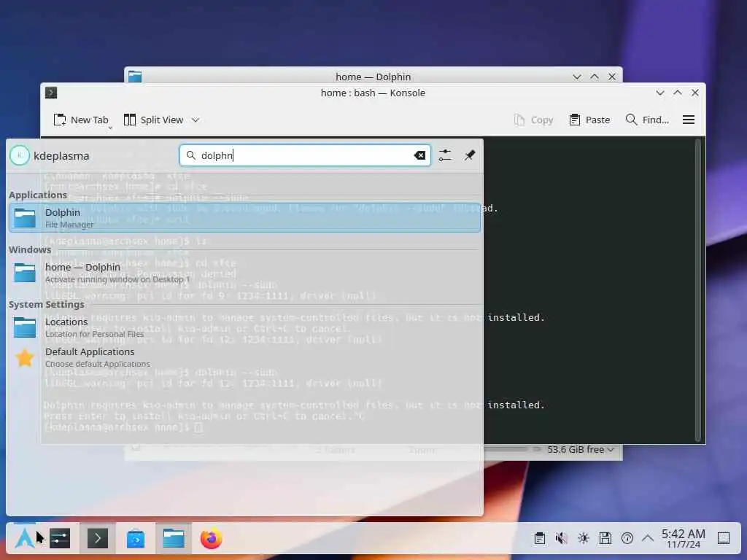Screen dimensions: 747x560
Task: Pin the launcher open with the pin icon
Action: pyautogui.click(x=470, y=155)
